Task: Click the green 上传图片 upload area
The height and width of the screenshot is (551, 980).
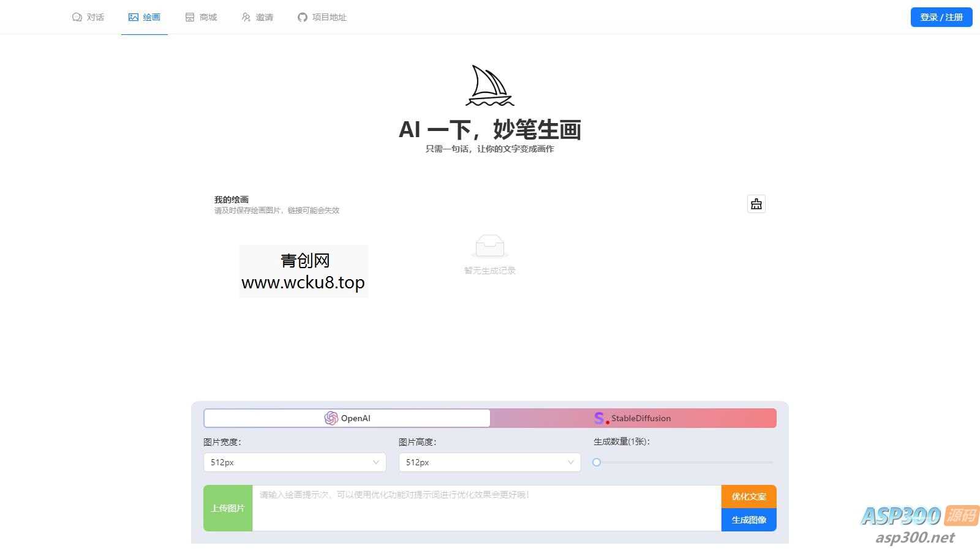Action: (227, 508)
